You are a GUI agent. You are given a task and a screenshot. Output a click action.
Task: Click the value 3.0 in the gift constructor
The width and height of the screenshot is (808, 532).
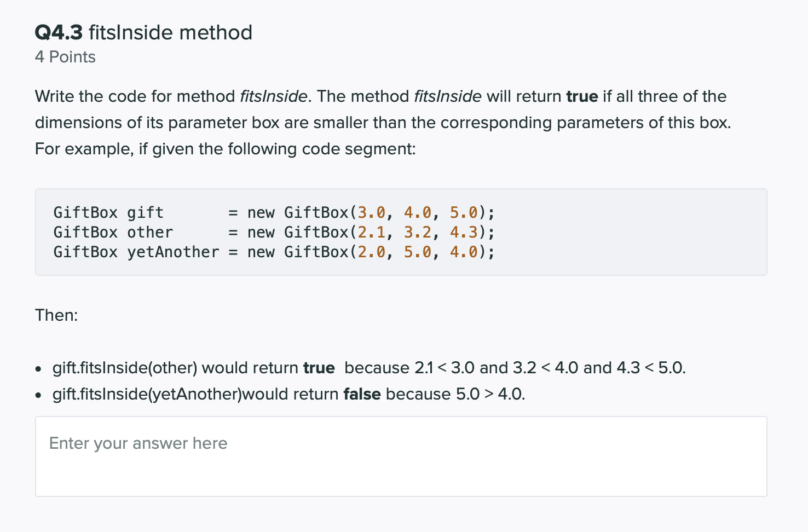click(371, 212)
